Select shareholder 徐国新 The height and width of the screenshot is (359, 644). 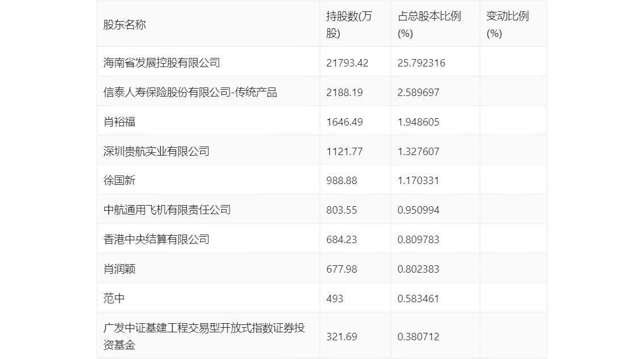(x=119, y=180)
